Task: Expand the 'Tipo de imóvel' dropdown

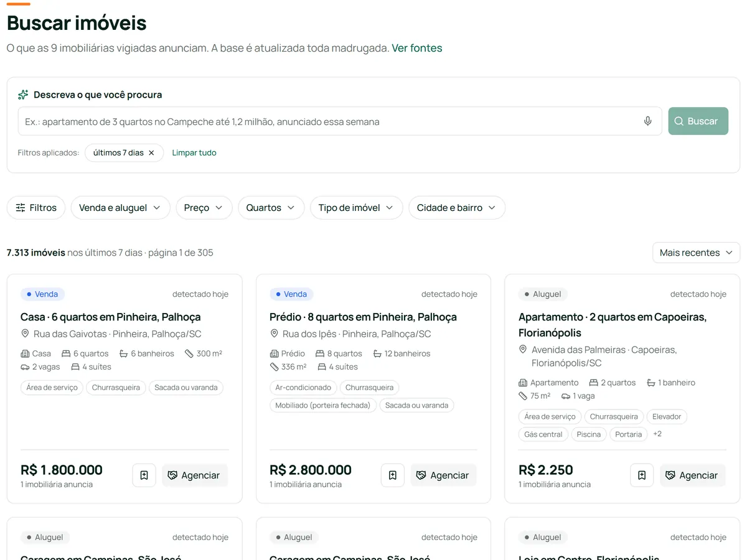Action: 357,208
